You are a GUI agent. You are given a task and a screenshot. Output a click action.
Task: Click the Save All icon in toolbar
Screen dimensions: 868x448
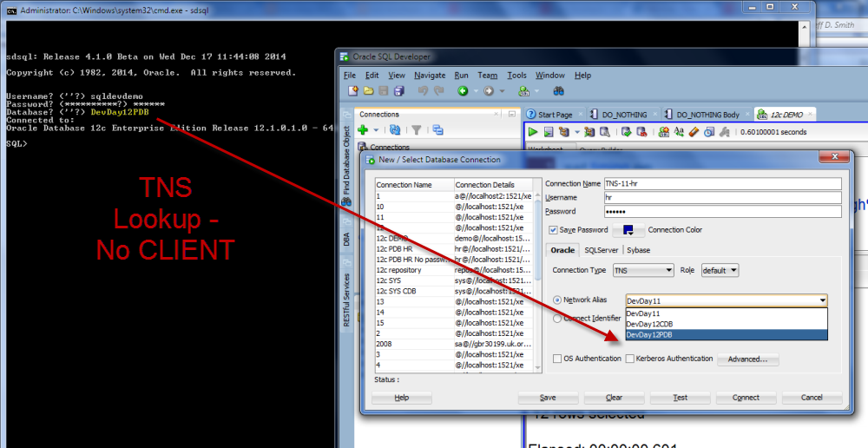click(x=399, y=91)
